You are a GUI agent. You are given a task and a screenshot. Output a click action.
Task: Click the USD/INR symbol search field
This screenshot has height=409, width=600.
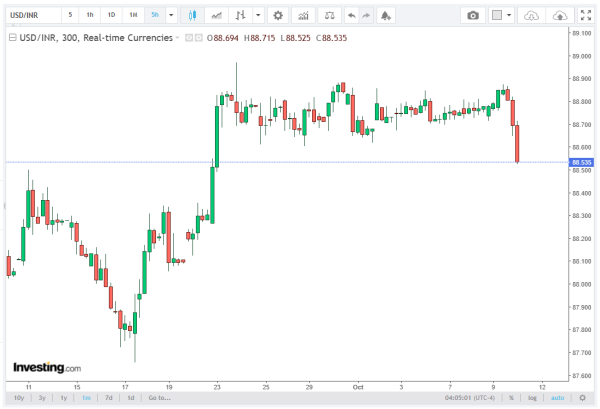point(30,16)
